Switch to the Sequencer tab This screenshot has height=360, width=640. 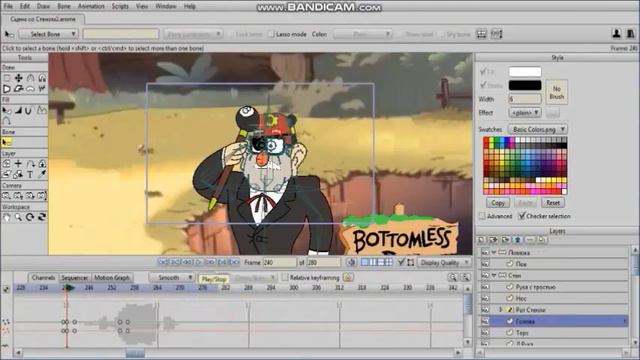click(75, 278)
